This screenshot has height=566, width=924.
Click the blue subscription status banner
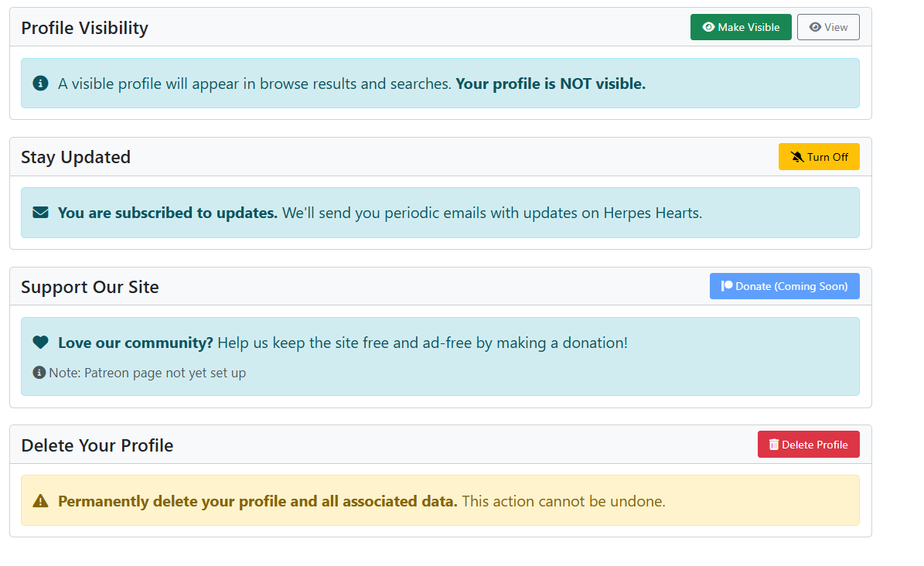pos(441,212)
